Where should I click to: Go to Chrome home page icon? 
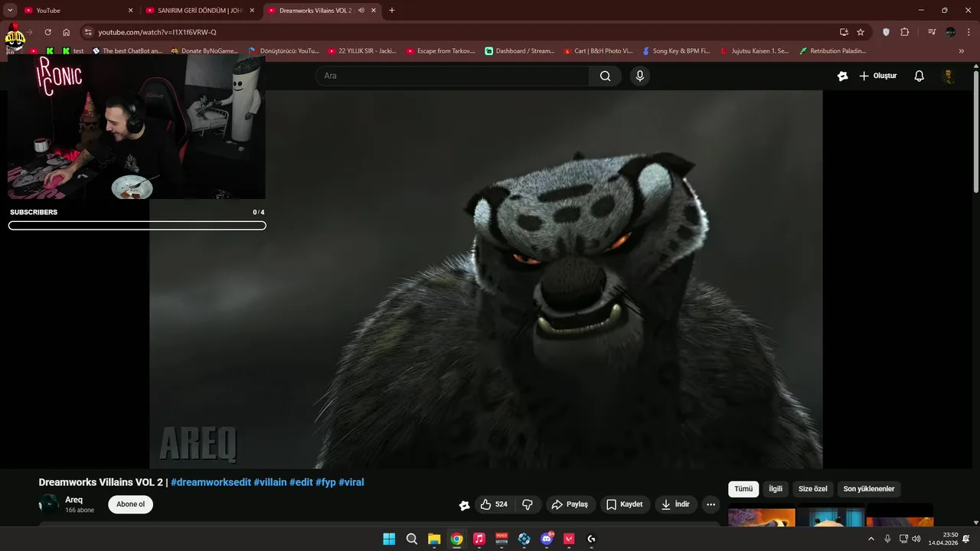(67, 32)
